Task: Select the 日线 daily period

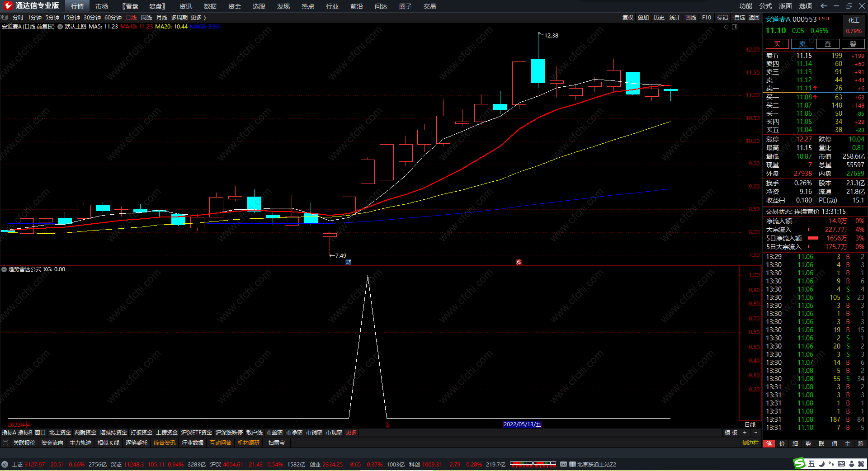Action: click(x=131, y=18)
